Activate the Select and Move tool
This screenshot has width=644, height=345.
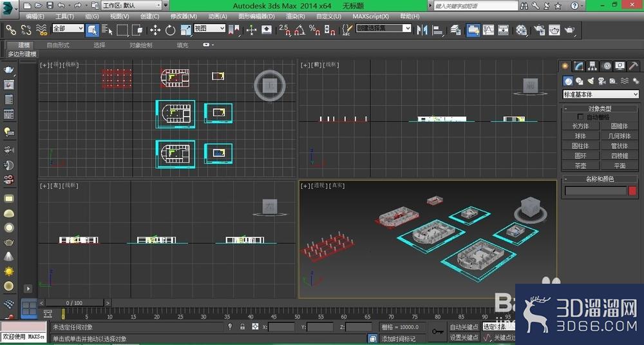point(155,30)
